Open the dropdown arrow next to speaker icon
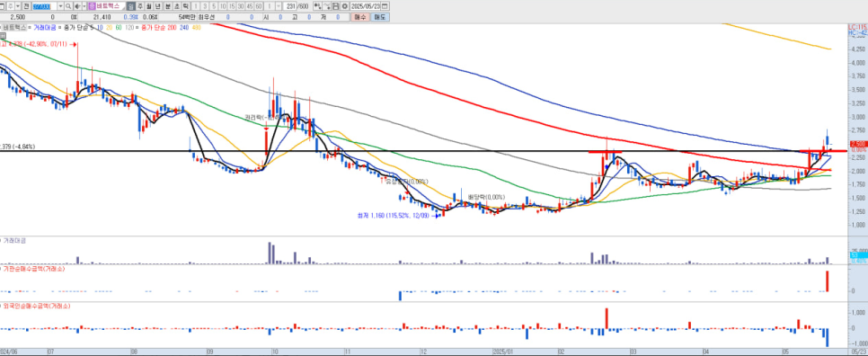868x356 pixels. point(84,6)
